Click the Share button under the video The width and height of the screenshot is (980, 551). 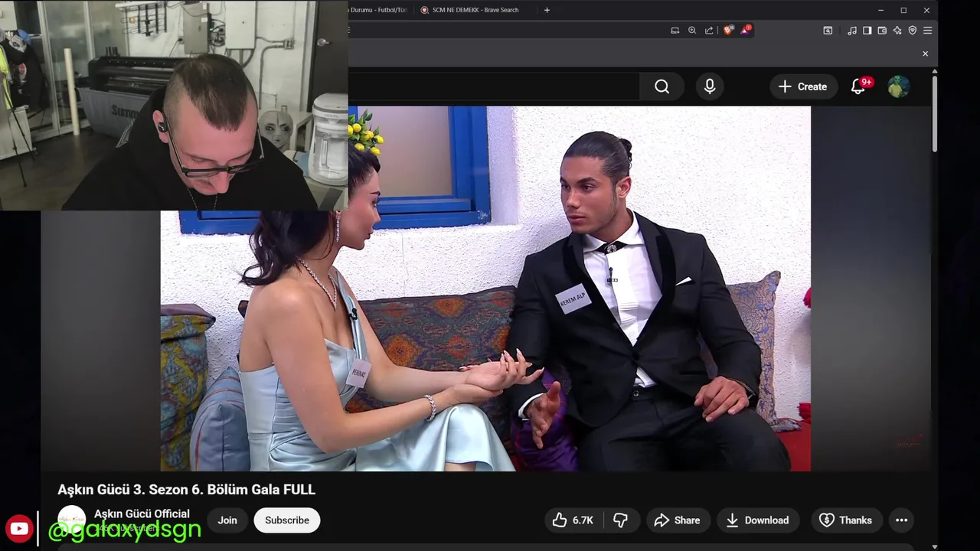(678, 520)
